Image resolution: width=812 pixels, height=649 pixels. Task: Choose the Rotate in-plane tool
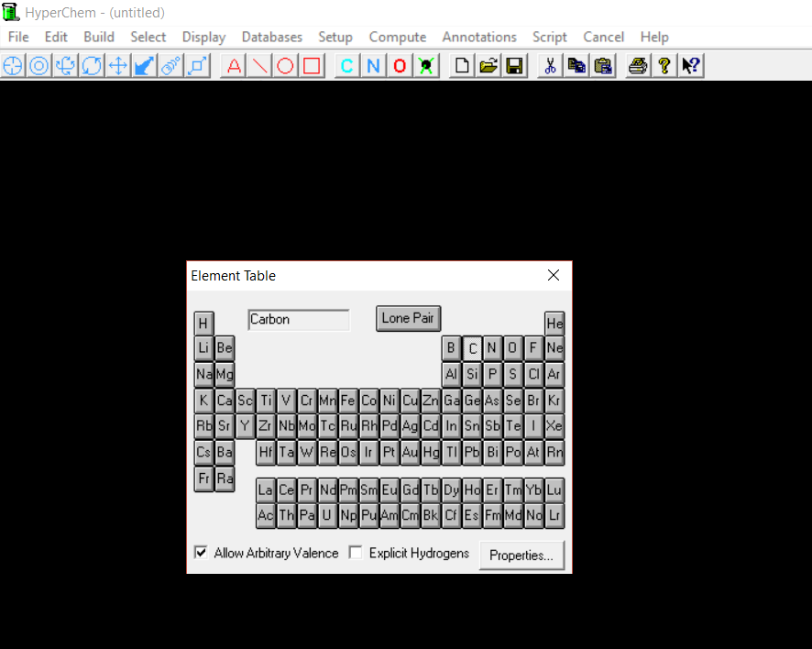point(93,66)
